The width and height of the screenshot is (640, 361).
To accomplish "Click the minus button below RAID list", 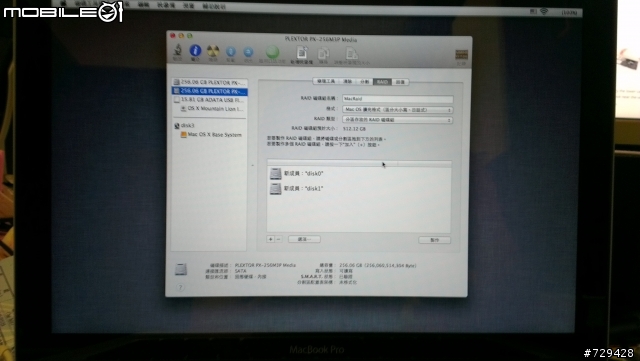I will pyautogui.click(x=278, y=239).
